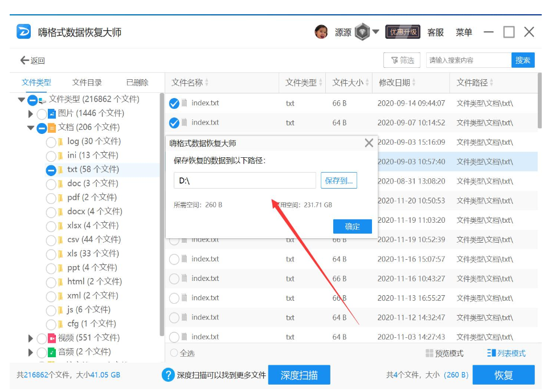
Task: Click the 优惠升级 upgrade badge
Action: tap(403, 32)
